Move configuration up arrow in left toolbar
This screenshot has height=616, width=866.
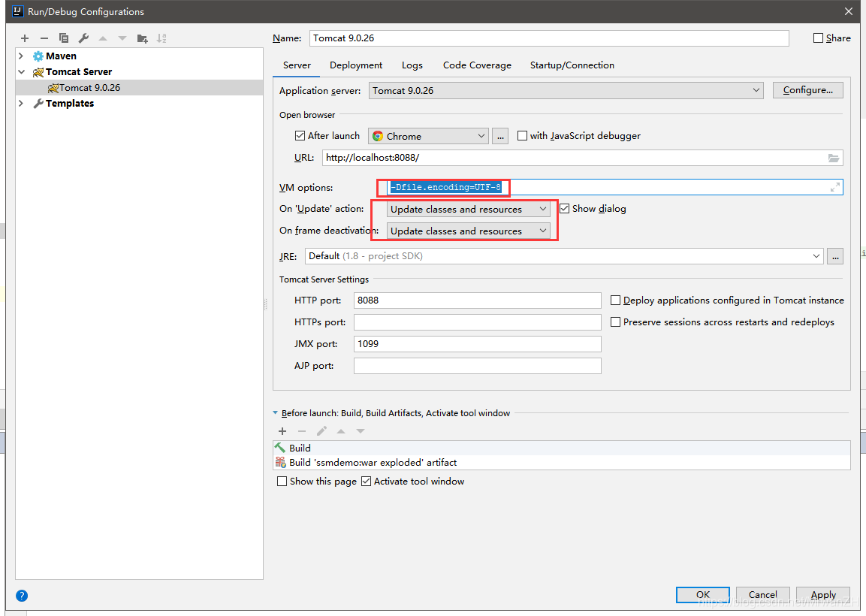click(x=103, y=38)
